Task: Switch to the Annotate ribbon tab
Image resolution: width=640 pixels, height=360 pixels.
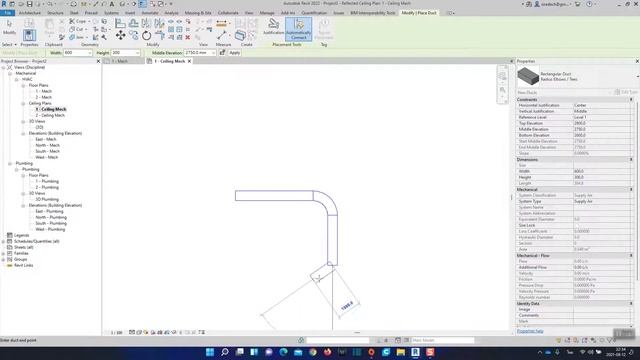Action: coord(149,13)
